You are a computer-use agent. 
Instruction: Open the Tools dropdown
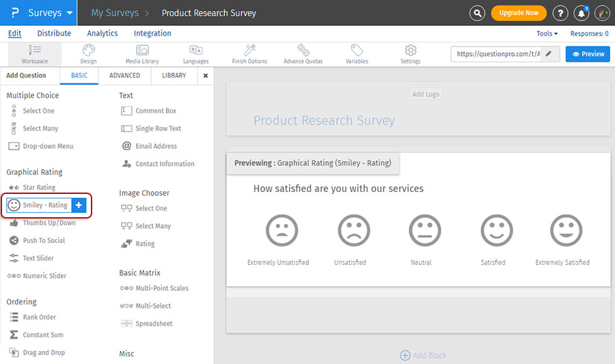click(547, 33)
